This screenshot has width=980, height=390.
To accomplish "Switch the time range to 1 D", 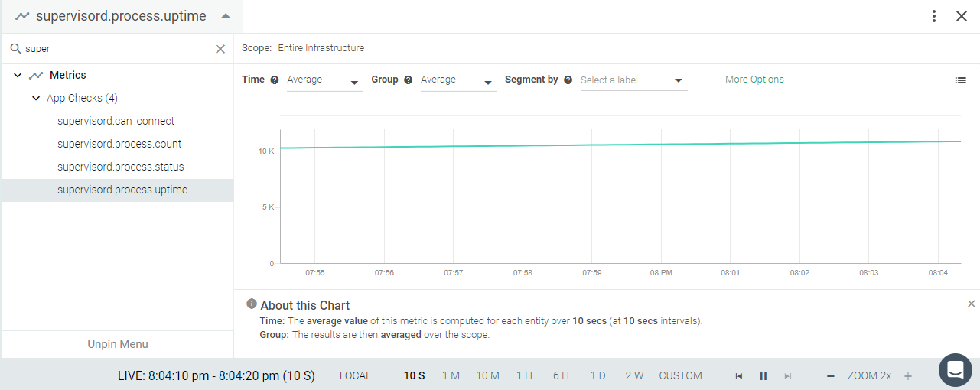I will pos(598,375).
